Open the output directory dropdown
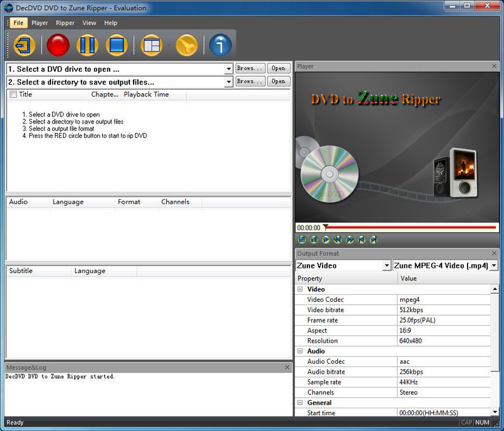This screenshot has height=431, width=504. pos(228,82)
